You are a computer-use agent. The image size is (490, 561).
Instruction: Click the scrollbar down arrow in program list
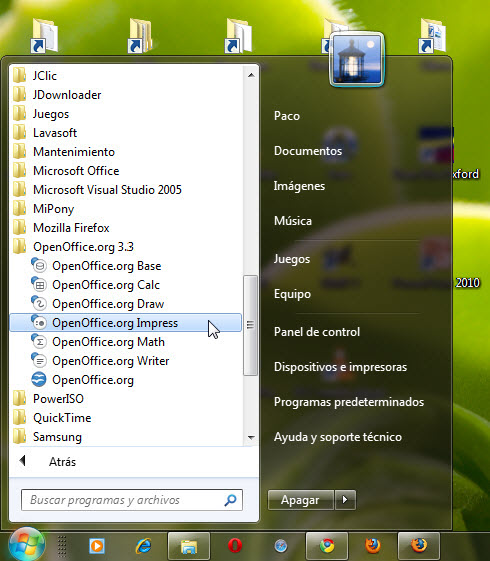tap(251, 438)
